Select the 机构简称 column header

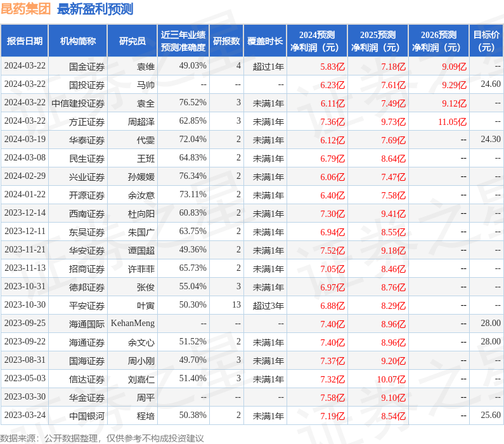(x=78, y=41)
